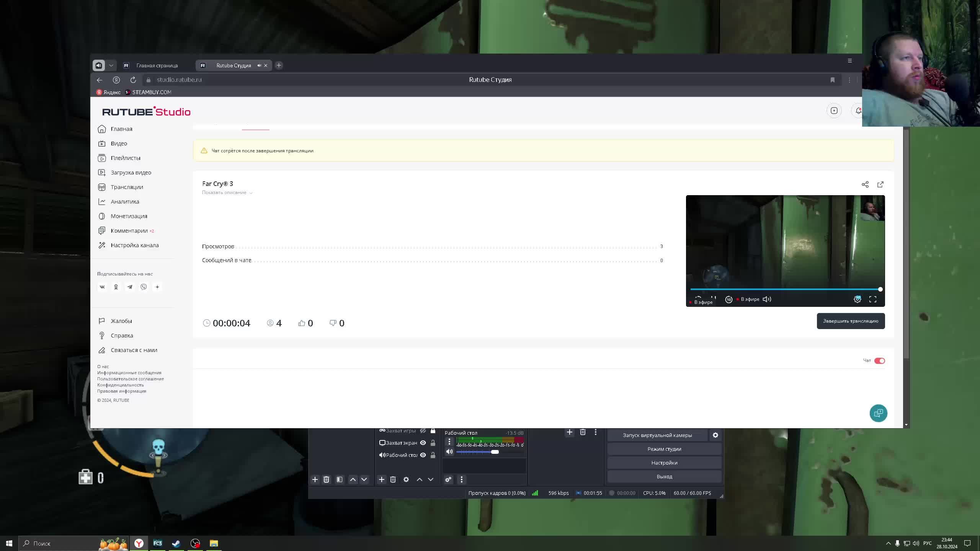
Task: Click the Viber social icon
Action: pos(144,287)
